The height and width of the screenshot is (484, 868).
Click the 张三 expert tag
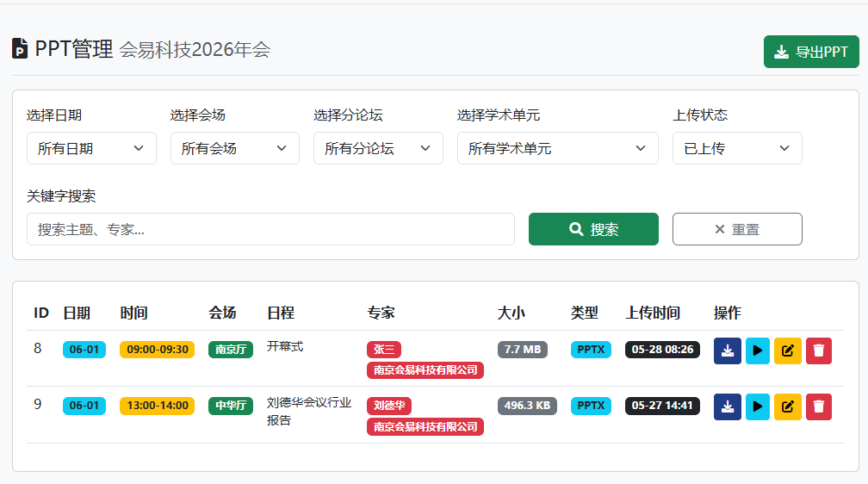tap(384, 350)
